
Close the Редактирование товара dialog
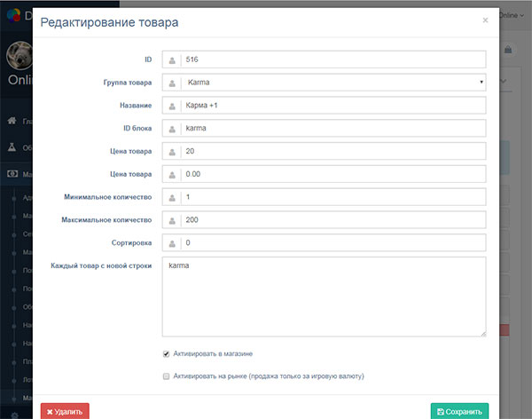(x=484, y=20)
